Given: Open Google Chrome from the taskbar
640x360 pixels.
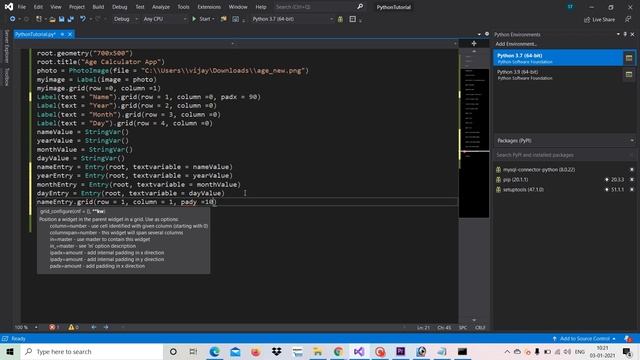Looking at the screenshot, I should coord(338,351).
